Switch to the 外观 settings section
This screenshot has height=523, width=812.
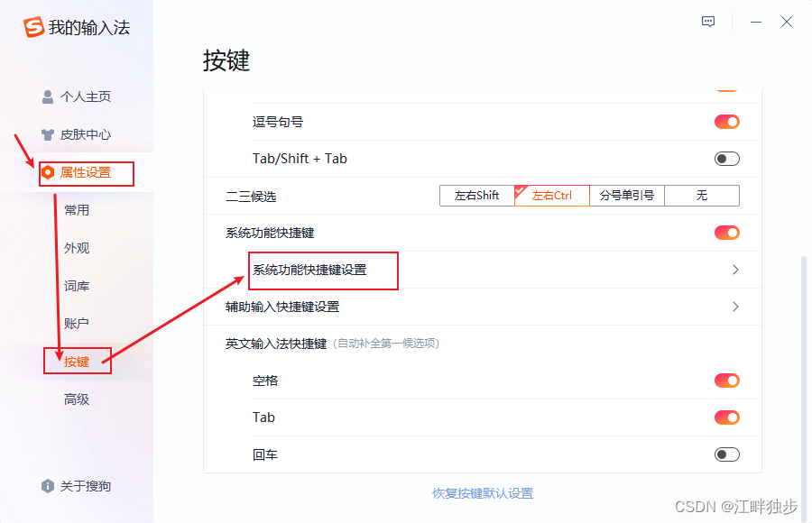(x=76, y=247)
